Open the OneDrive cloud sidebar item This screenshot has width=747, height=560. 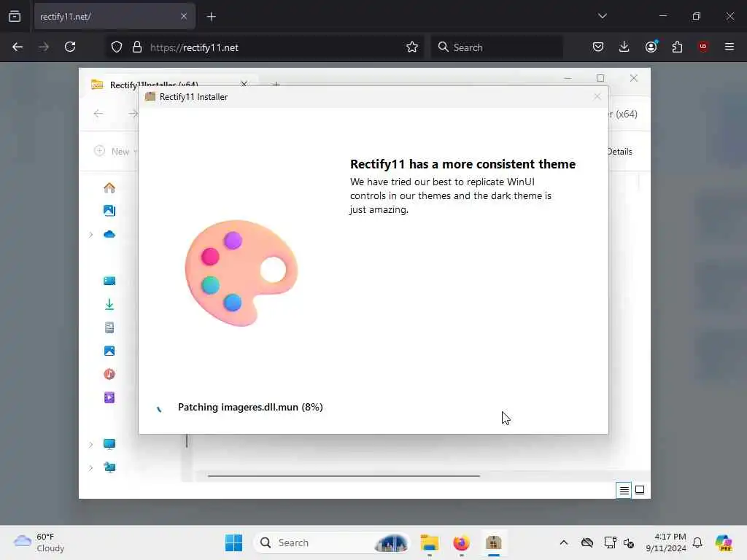(x=109, y=234)
